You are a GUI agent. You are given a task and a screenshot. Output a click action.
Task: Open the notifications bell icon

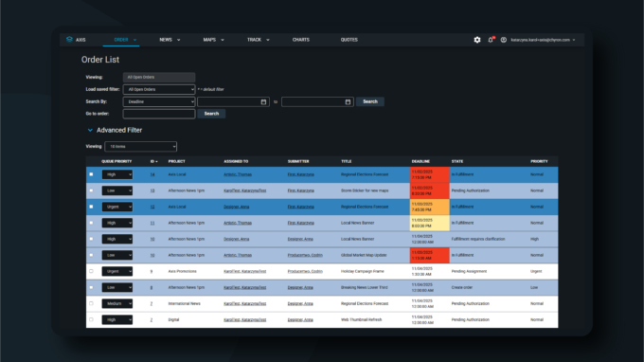tap(491, 40)
